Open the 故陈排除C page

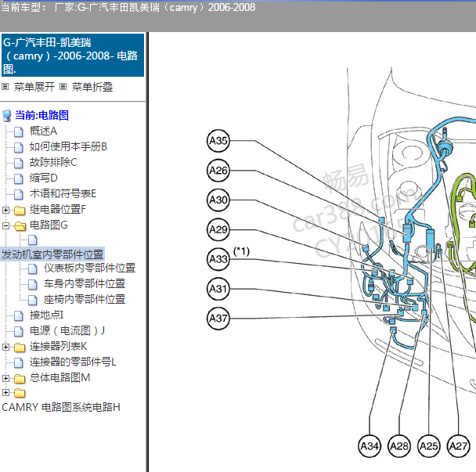tap(53, 162)
